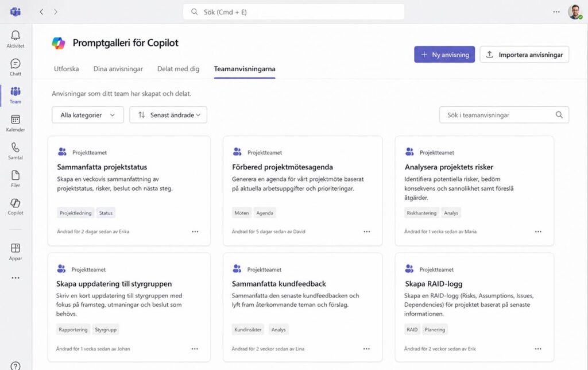
Task: Open more options for Sammanfatta projektstatus card
Action: [x=195, y=232]
